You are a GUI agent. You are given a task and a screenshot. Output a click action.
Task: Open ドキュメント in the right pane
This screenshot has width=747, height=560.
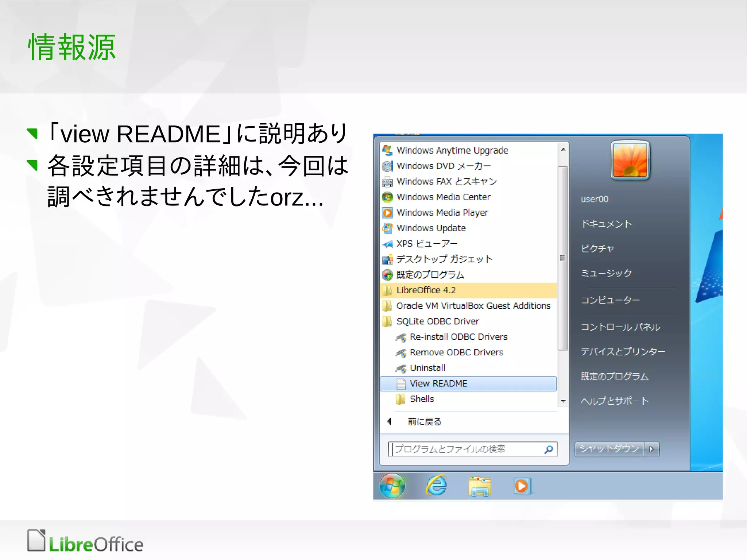point(606,224)
